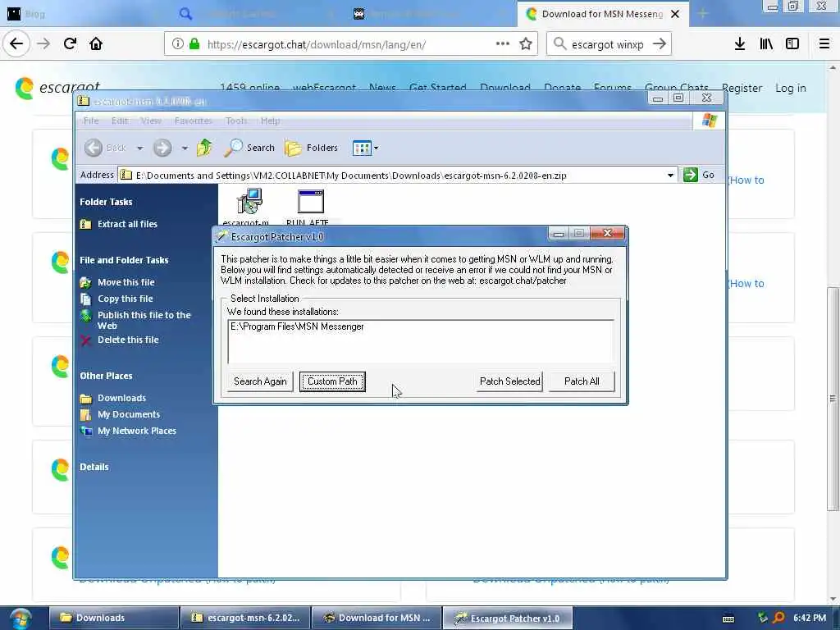This screenshot has width=840, height=630.
Task: Click Search in Explorer toolbar
Action: coord(249,148)
